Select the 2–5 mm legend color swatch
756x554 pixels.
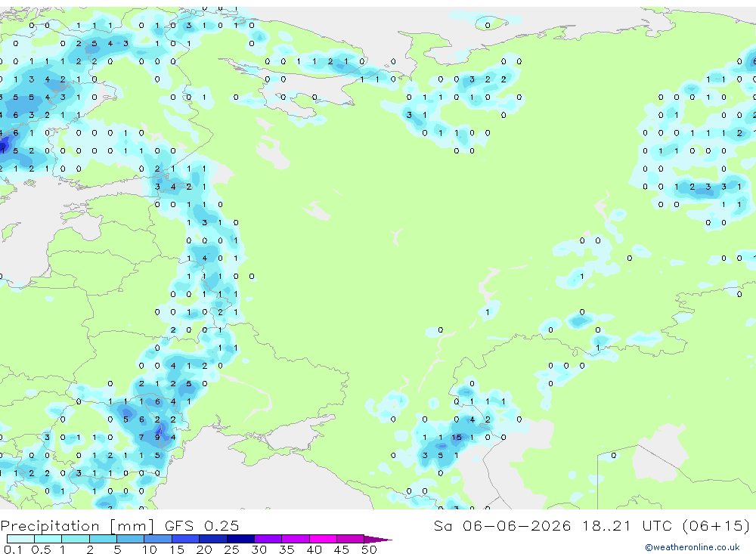[x=103, y=539]
